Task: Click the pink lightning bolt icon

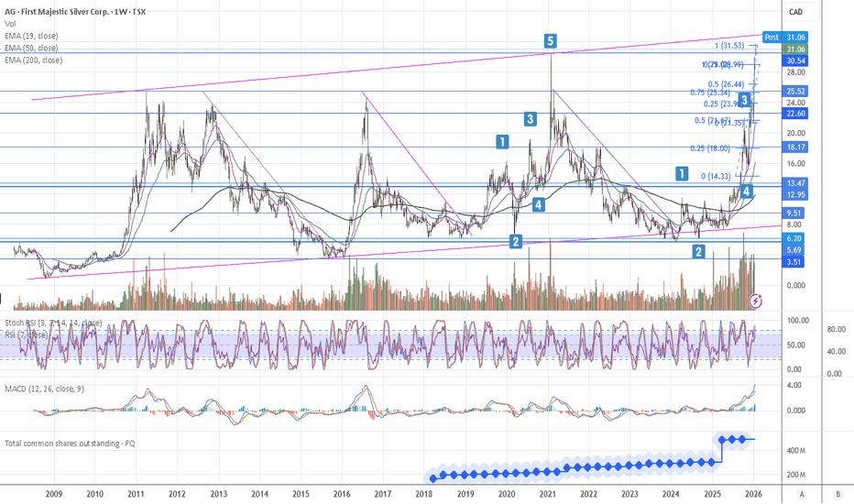Action: [x=756, y=300]
